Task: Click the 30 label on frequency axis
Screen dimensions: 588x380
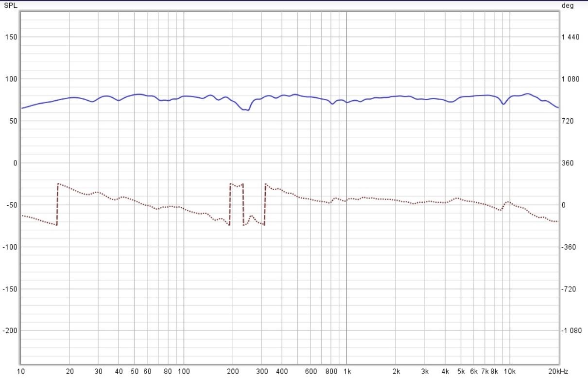Action: click(x=99, y=372)
